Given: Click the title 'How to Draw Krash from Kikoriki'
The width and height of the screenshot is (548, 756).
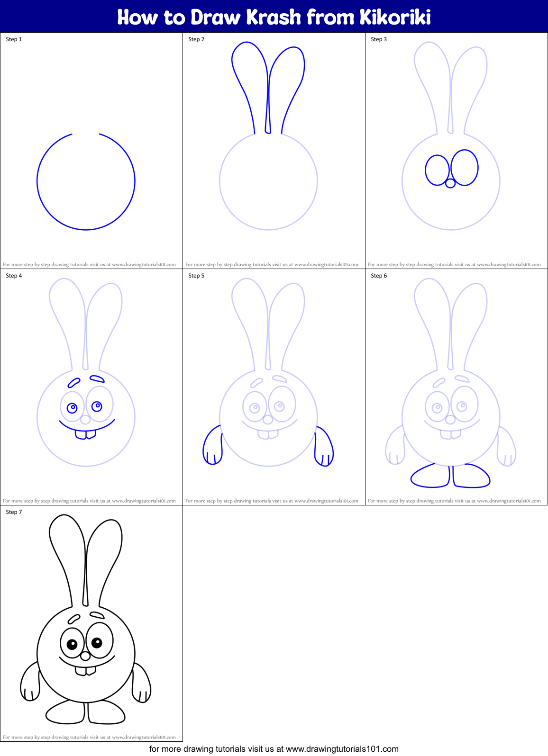Looking at the screenshot, I should (274, 17).
